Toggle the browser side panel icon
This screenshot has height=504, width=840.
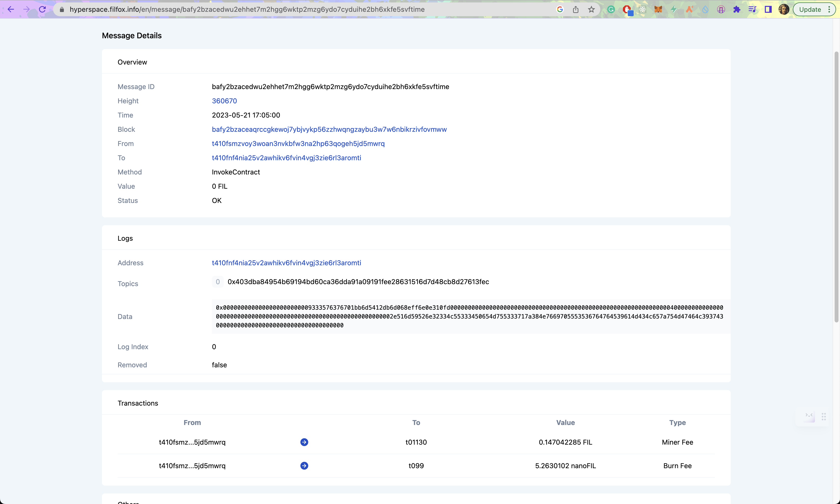768,10
